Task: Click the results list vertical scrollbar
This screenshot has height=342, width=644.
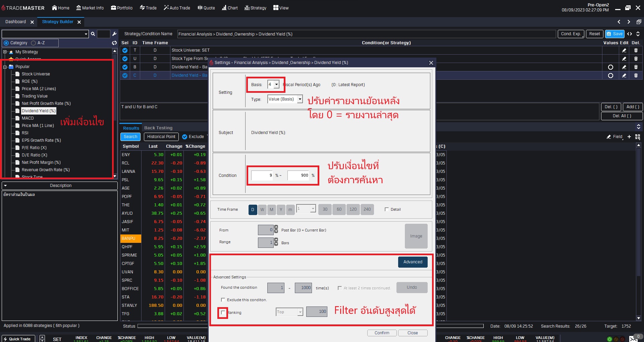Action: [x=638, y=231]
